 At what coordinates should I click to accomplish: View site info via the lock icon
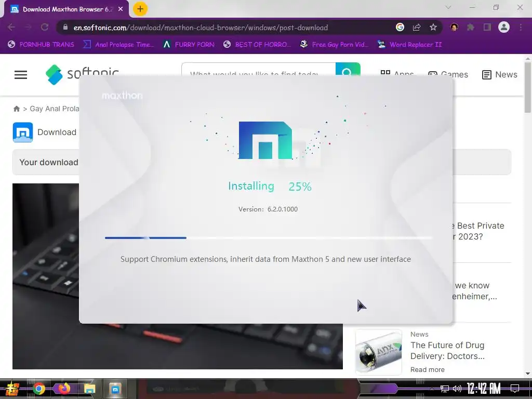(65, 27)
